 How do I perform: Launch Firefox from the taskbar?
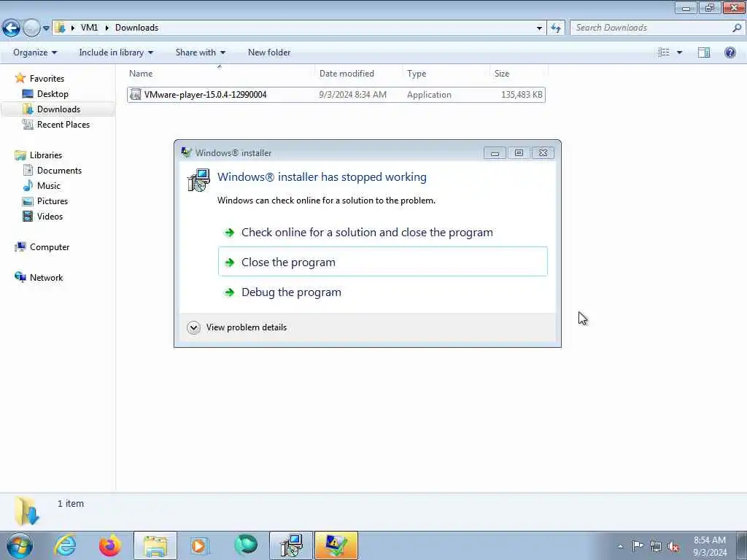coord(109,545)
